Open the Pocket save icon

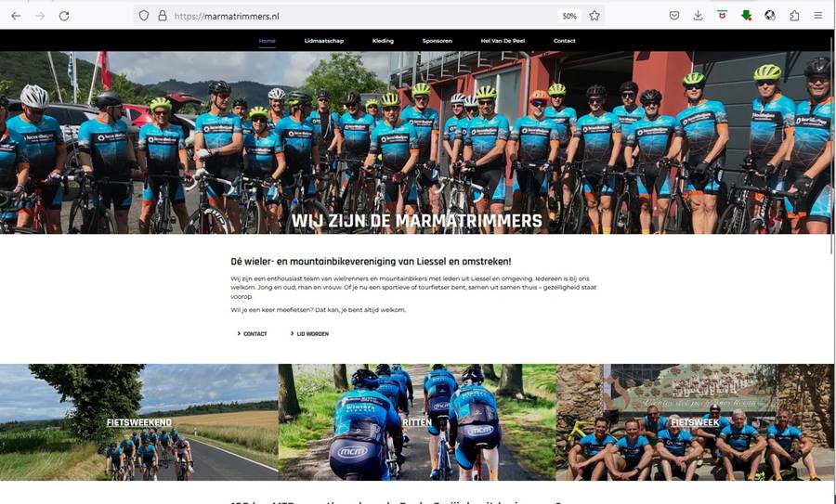pos(674,16)
